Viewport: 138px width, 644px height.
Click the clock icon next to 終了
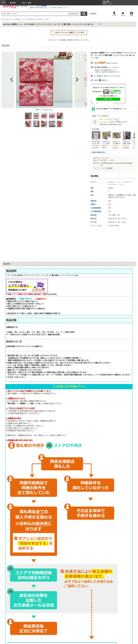click(x=98, y=76)
